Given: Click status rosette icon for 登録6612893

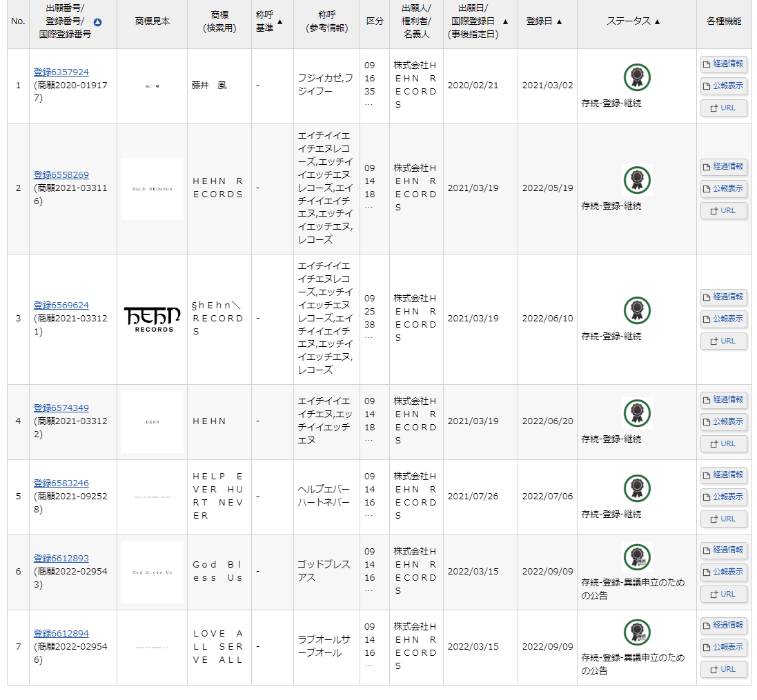Looking at the screenshot, I should point(637,557).
